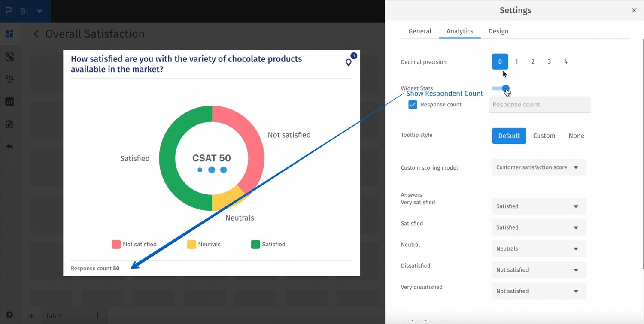Toggle the Widget Stats switch
Viewport: 644px width, 324px height.
coord(501,88)
